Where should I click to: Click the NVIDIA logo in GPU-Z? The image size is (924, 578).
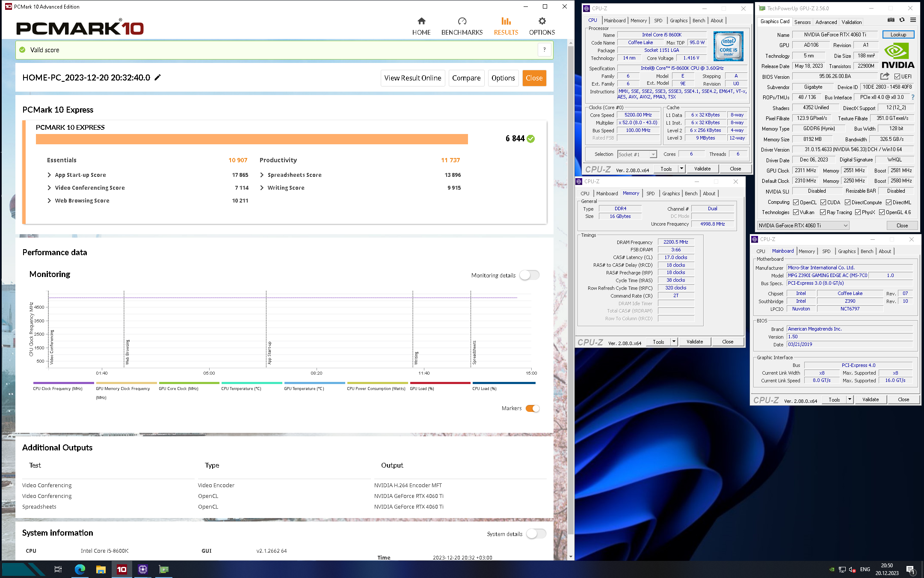(898, 56)
